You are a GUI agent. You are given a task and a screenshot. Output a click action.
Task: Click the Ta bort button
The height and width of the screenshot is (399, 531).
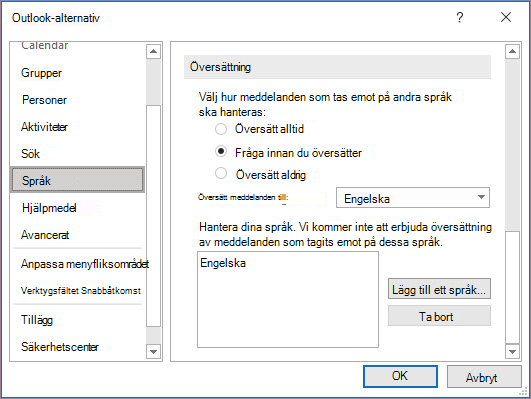tap(439, 316)
